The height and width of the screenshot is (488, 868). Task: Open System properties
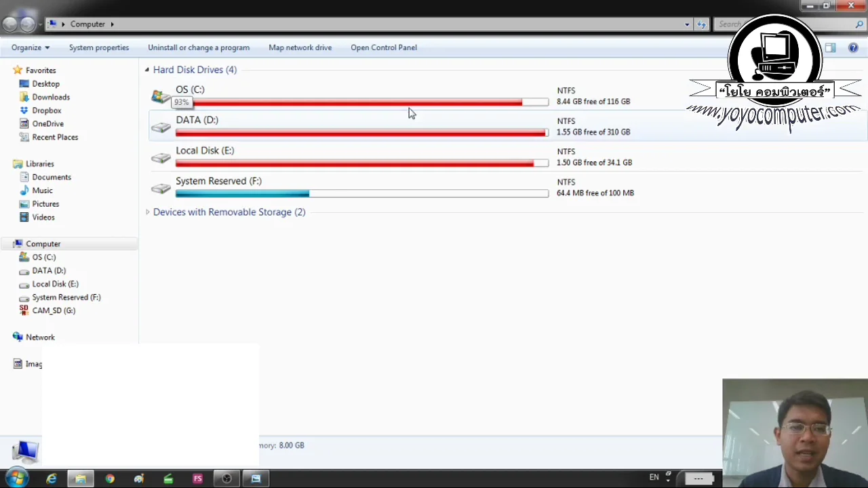click(99, 47)
